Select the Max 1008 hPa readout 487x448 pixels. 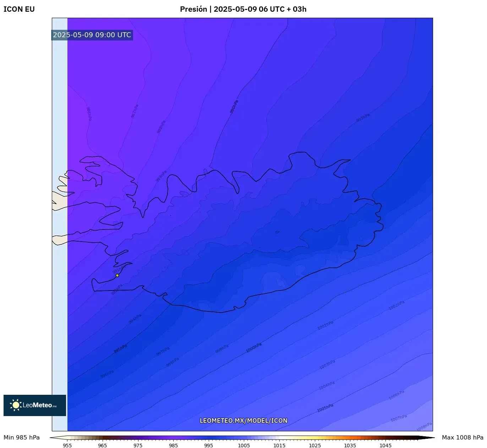pos(463,437)
